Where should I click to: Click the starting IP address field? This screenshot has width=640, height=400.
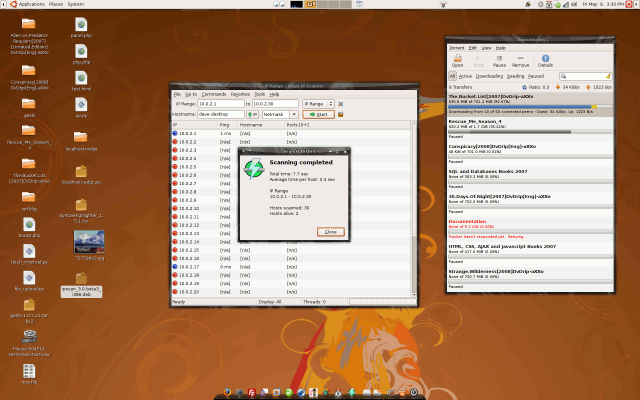click(x=221, y=104)
